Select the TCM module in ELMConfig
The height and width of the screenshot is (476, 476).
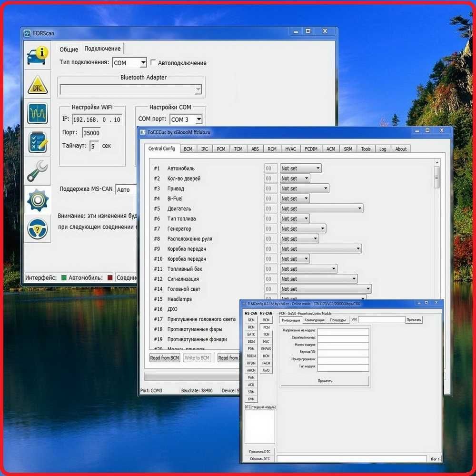coord(266,334)
